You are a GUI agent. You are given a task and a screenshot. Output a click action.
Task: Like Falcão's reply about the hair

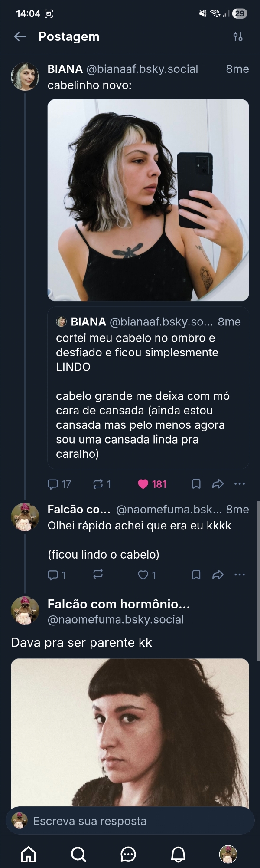tap(143, 575)
